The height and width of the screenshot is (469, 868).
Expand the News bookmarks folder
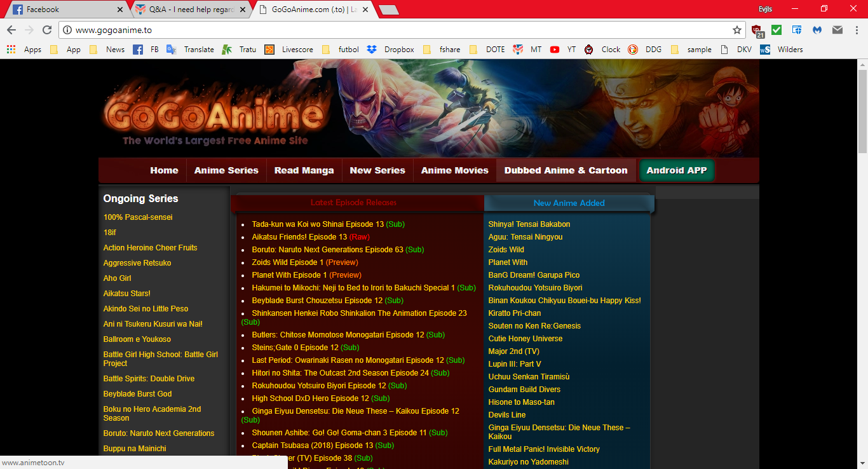pos(107,50)
